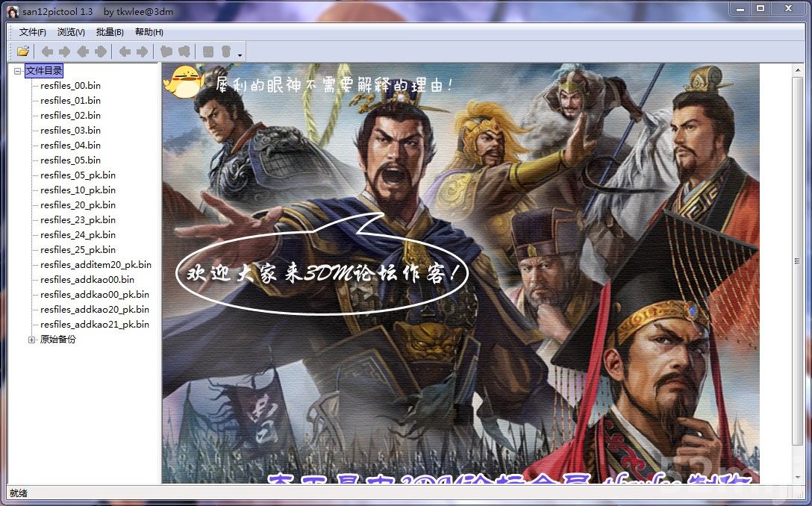Select resfiles_05_pk.bin in the file tree

78,175
